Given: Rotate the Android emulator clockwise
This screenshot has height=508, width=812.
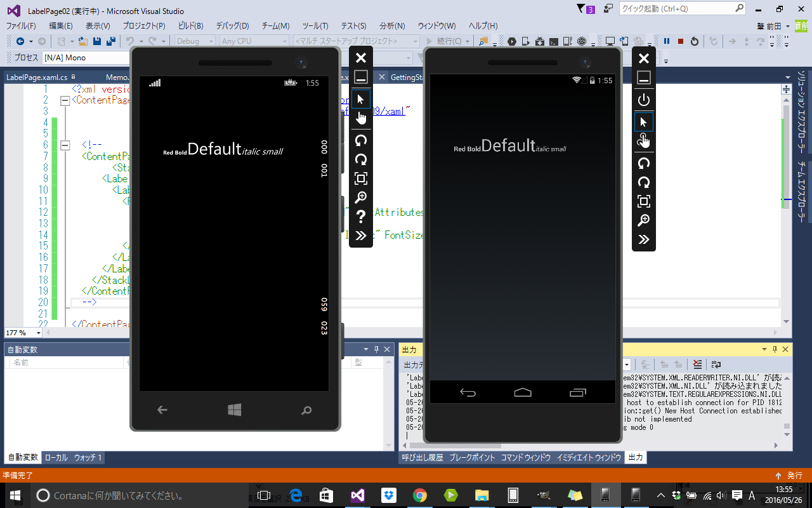Looking at the screenshot, I should 643,182.
